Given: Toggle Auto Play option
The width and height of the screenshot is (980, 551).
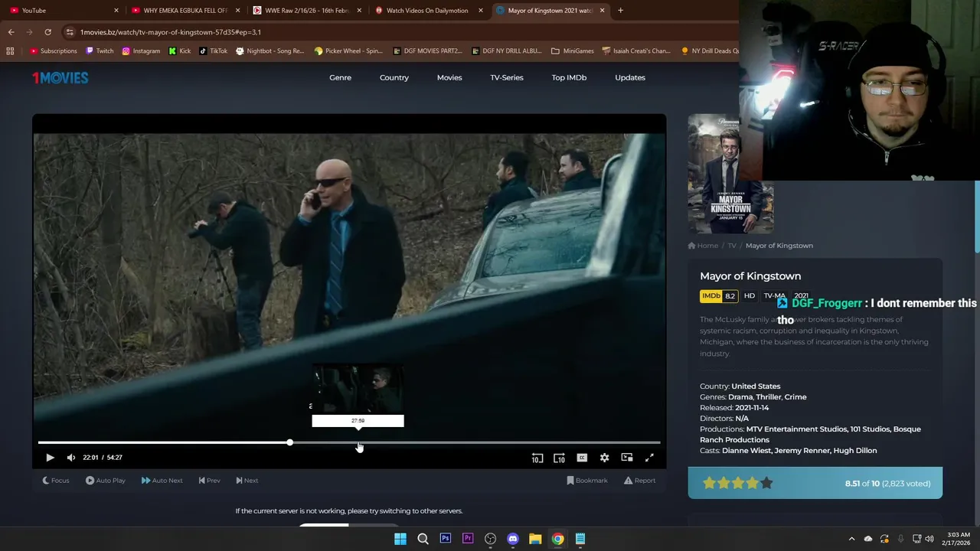Looking at the screenshot, I should [x=106, y=481].
